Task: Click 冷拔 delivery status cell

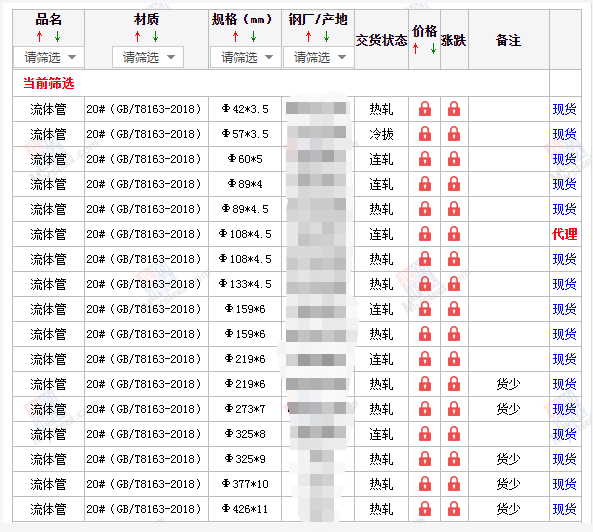Action: [381, 134]
